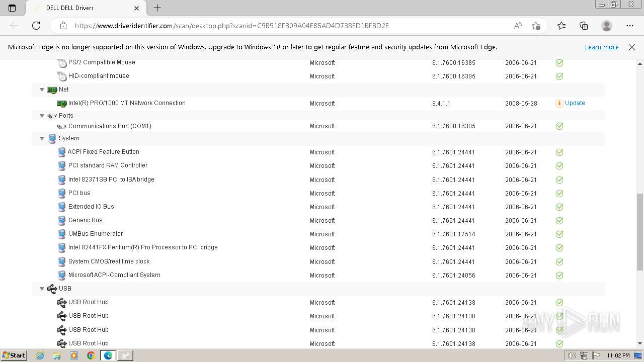Viewport: 644px width, 362px height.
Task: Collapse the USB category triangle
Action: [42, 289]
